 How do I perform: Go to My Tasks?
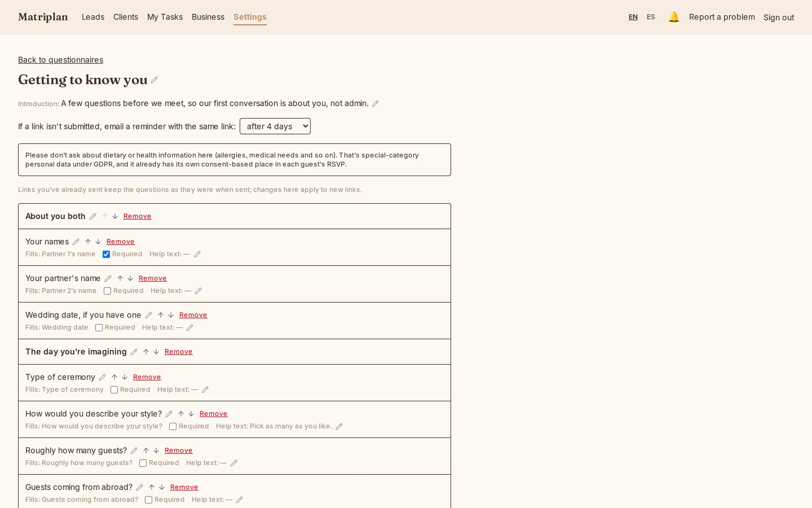tap(165, 17)
